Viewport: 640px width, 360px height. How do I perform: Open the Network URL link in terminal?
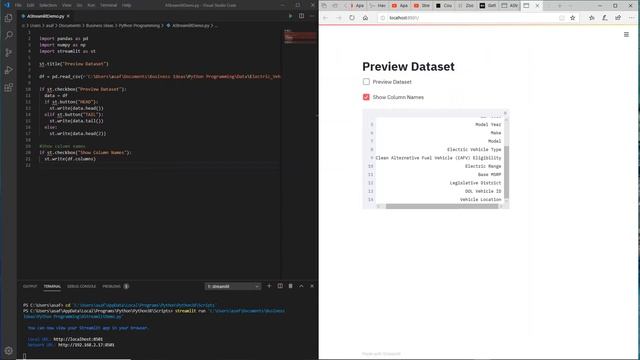point(86,345)
